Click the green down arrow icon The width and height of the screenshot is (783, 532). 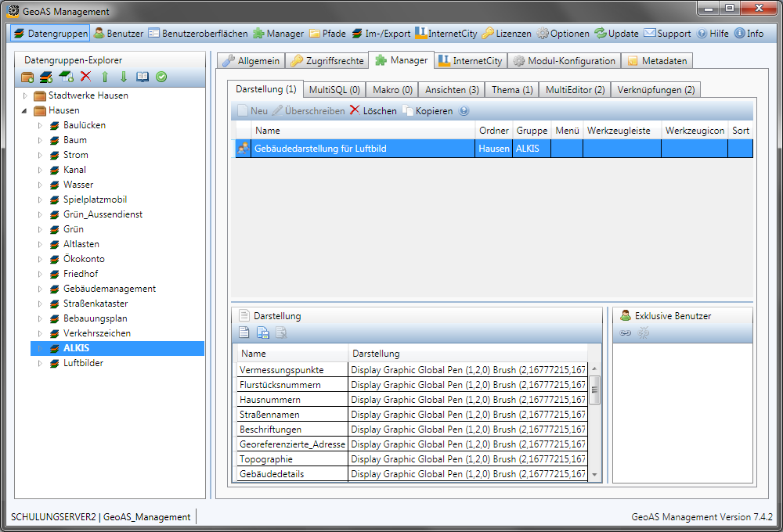coord(123,77)
